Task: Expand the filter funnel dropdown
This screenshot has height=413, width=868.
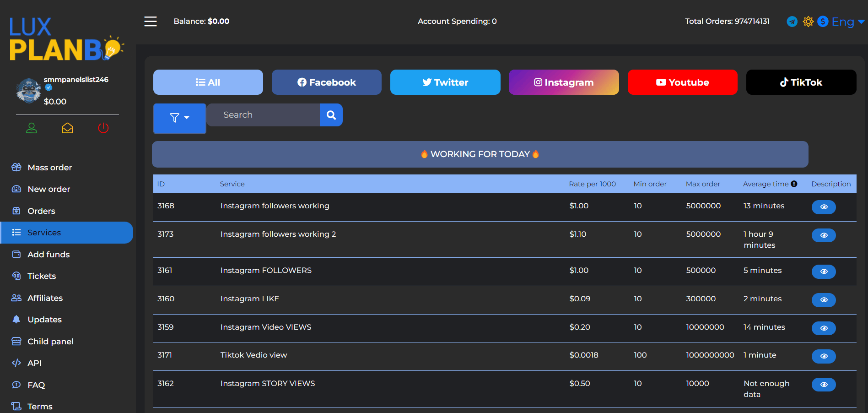Action: (179, 118)
